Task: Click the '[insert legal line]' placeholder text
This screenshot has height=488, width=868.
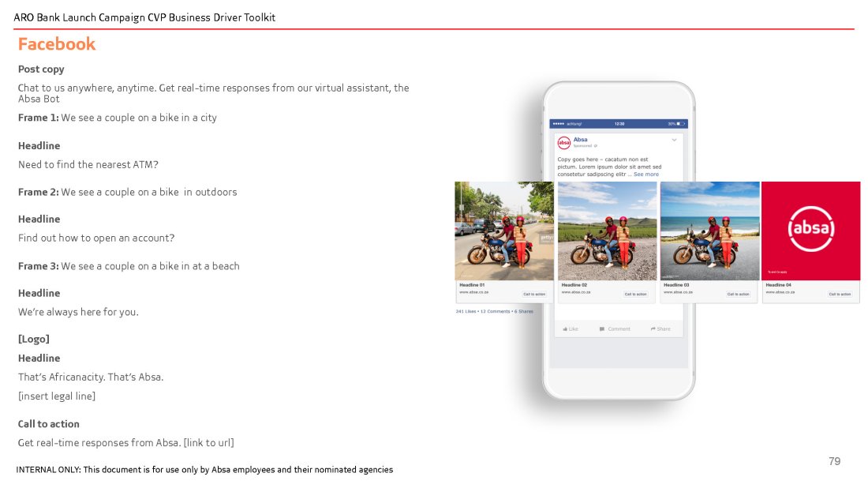Action: (57, 396)
